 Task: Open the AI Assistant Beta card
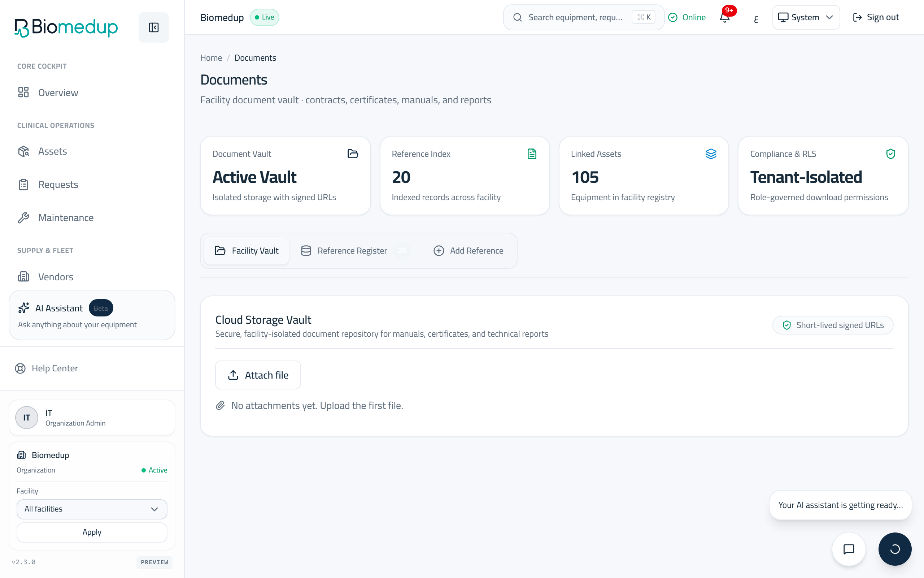pos(92,315)
